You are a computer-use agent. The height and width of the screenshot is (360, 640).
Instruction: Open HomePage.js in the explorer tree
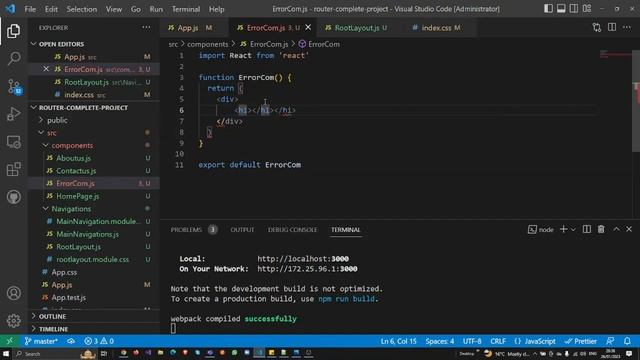click(x=78, y=196)
